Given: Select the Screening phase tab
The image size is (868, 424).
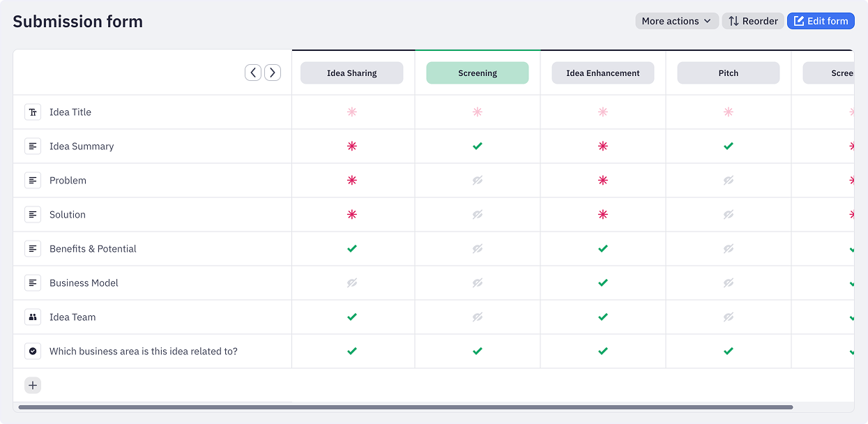Looking at the screenshot, I should point(478,73).
